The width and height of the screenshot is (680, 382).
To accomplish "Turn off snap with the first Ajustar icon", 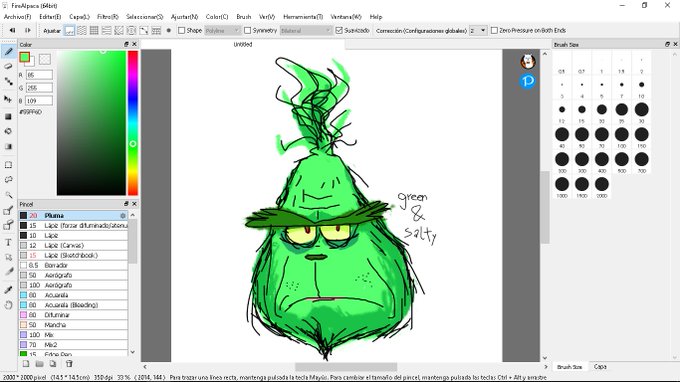I will [x=69, y=30].
